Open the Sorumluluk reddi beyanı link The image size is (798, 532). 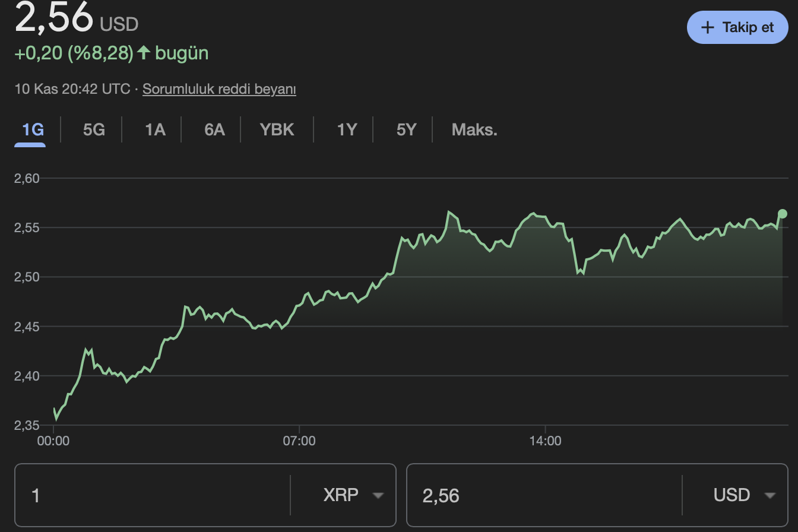pyautogui.click(x=218, y=88)
